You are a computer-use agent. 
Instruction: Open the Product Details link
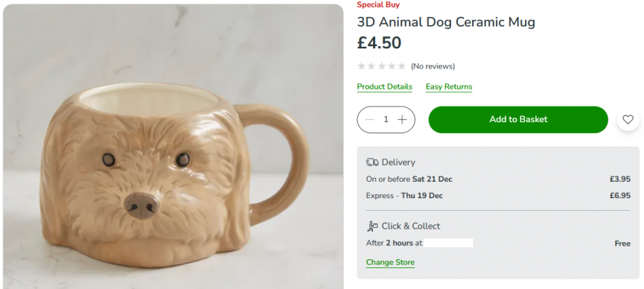(384, 86)
